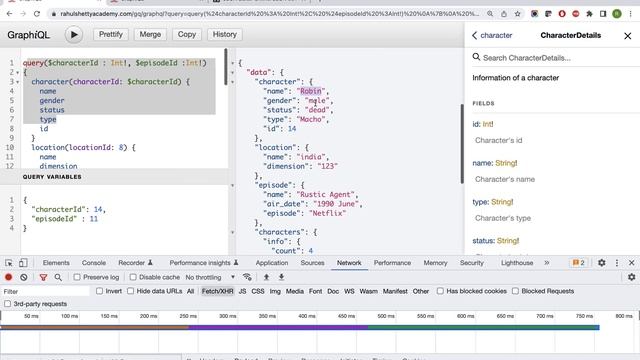The image size is (640, 360).
Task: Toggle the browser side panel
Action: [603, 14]
